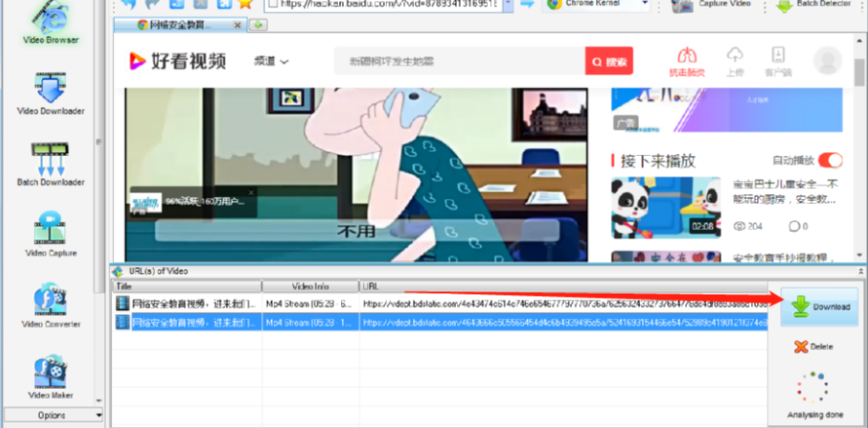Collapse the URL(s) of Video panel
Viewport: 868px width, 428px height.
860,271
